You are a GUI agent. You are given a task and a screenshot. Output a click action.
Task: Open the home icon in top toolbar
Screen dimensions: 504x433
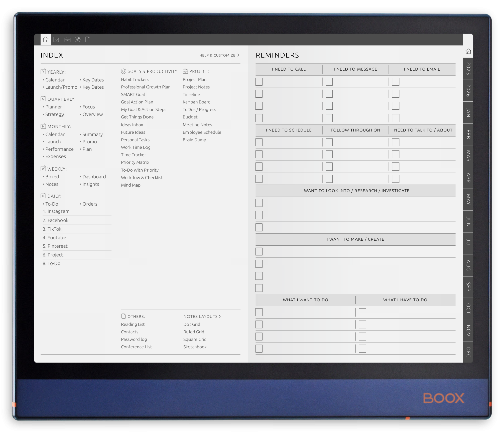click(x=46, y=40)
